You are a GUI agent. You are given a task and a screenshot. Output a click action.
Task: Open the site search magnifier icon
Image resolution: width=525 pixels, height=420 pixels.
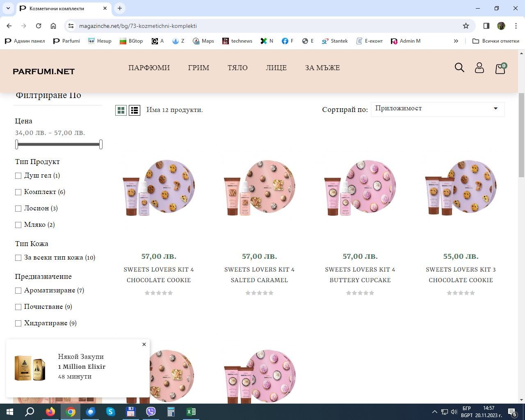point(459,68)
